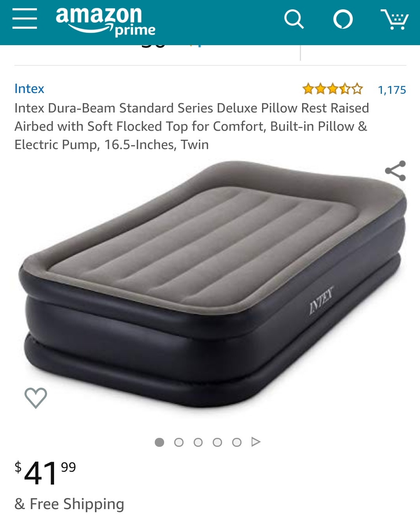Visit the Intex brand link
This screenshot has height=527, width=420.
[30, 89]
